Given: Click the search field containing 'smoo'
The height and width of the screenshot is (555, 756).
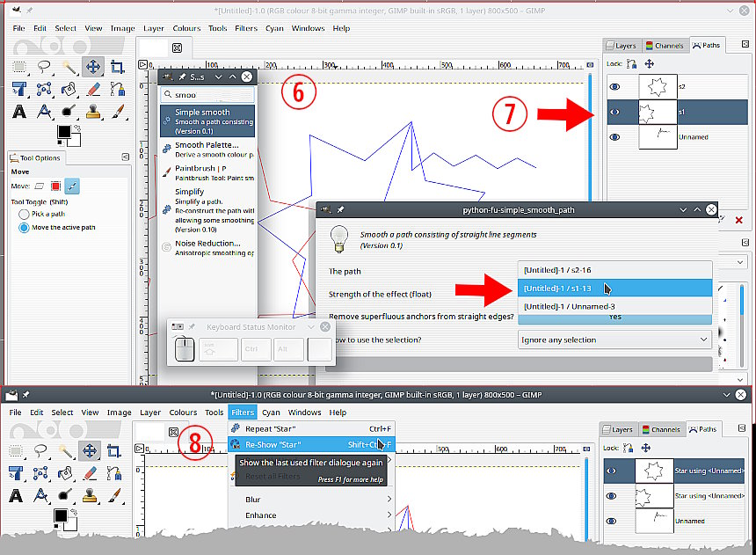Looking at the screenshot, I should [211, 94].
